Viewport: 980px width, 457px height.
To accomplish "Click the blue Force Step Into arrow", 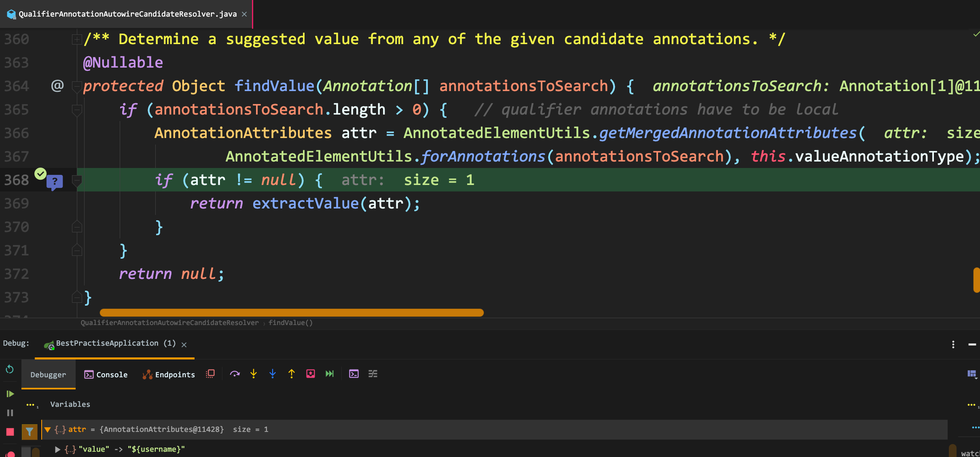I will click(273, 374).
